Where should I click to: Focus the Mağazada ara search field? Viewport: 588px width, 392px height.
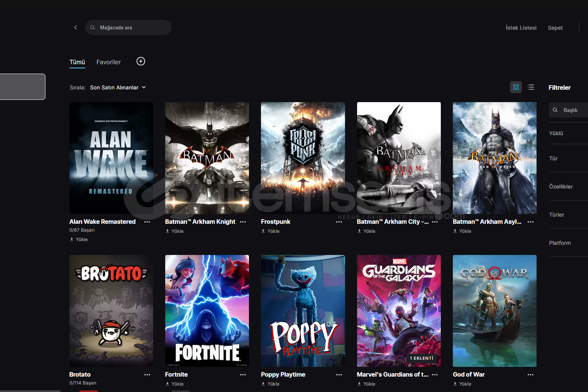128,27
